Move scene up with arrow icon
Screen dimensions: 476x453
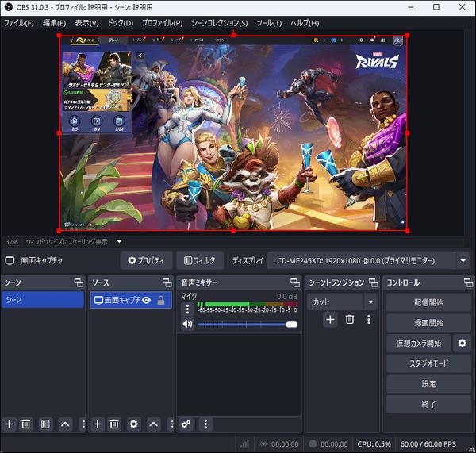pos(65,424)
